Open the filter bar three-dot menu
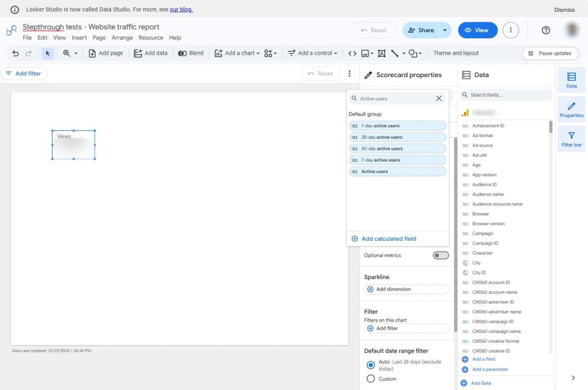 coord(349,74)
